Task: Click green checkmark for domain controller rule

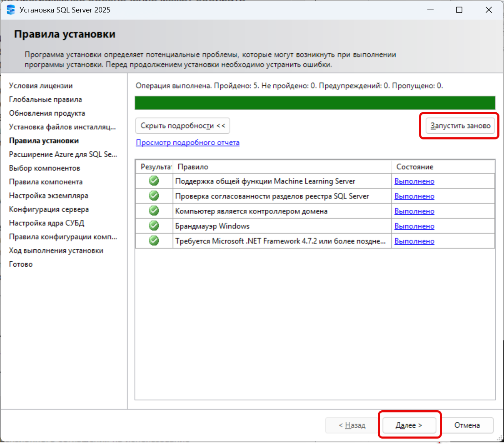Action: point(154,211)
